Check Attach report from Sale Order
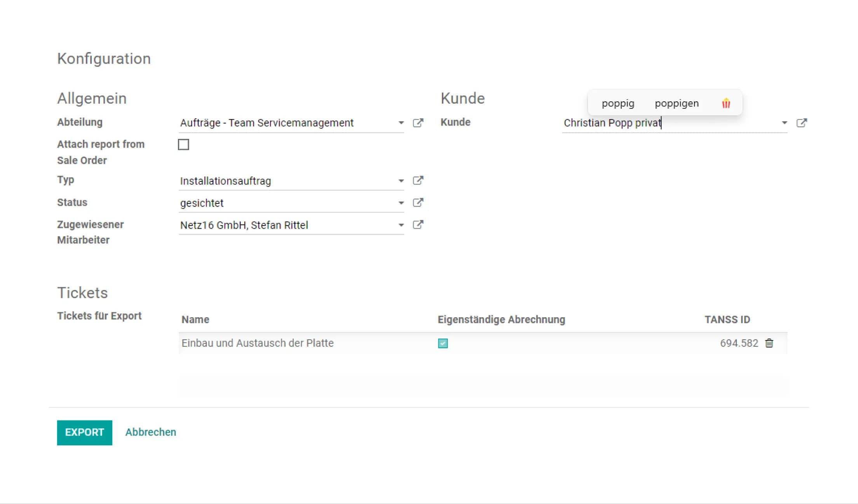 [x=183, y=144]
